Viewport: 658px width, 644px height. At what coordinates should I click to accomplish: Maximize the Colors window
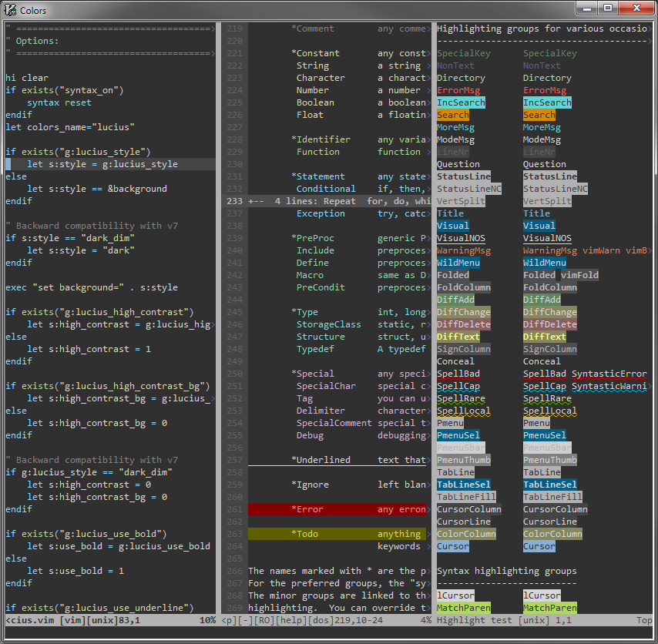(608, 8)
